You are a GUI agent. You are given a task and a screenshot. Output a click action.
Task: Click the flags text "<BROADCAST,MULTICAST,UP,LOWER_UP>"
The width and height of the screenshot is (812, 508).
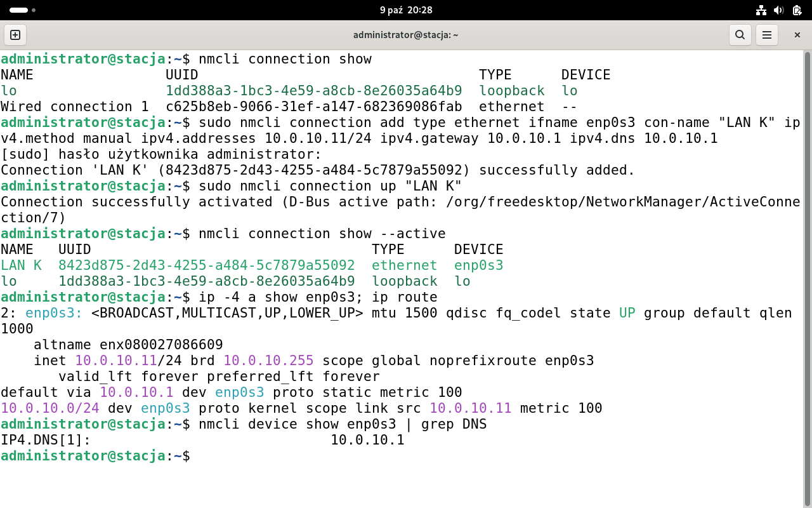coord(227,313)
